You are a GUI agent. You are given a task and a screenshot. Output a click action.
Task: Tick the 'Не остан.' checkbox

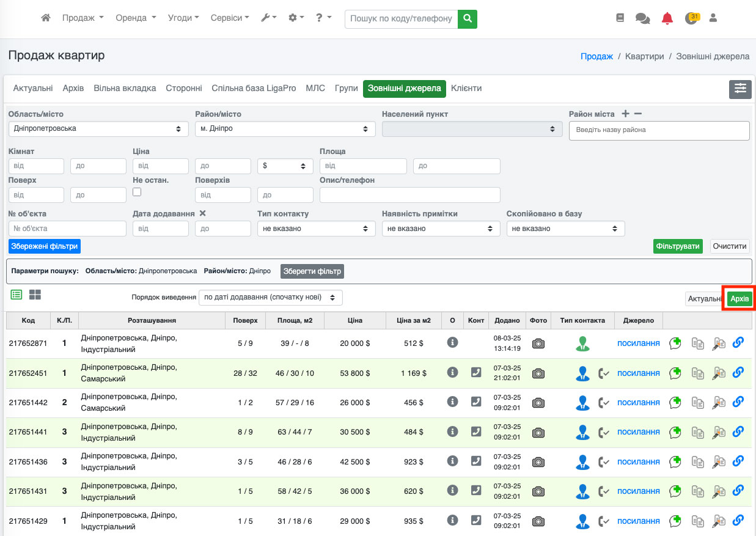(x=137, y=192)
